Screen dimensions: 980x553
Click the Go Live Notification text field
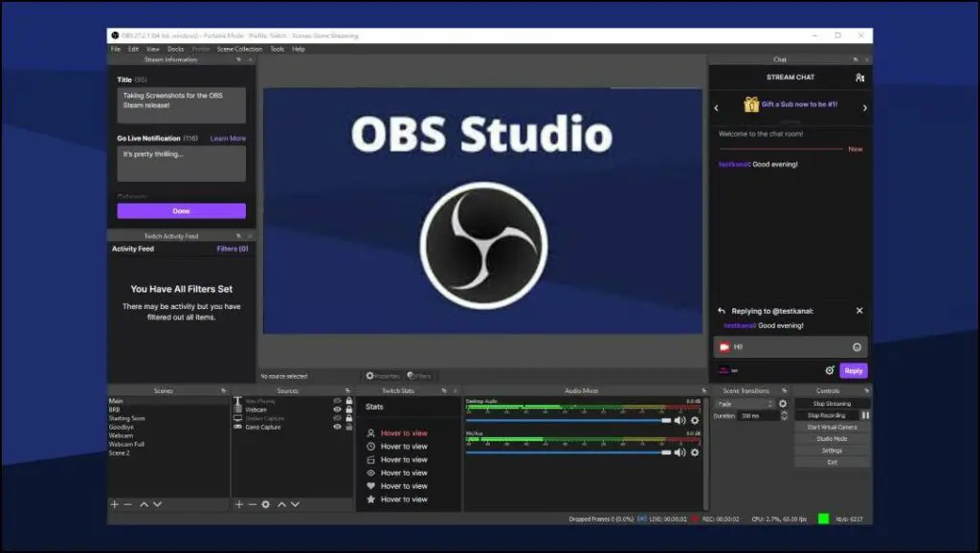tap(181, 164)
